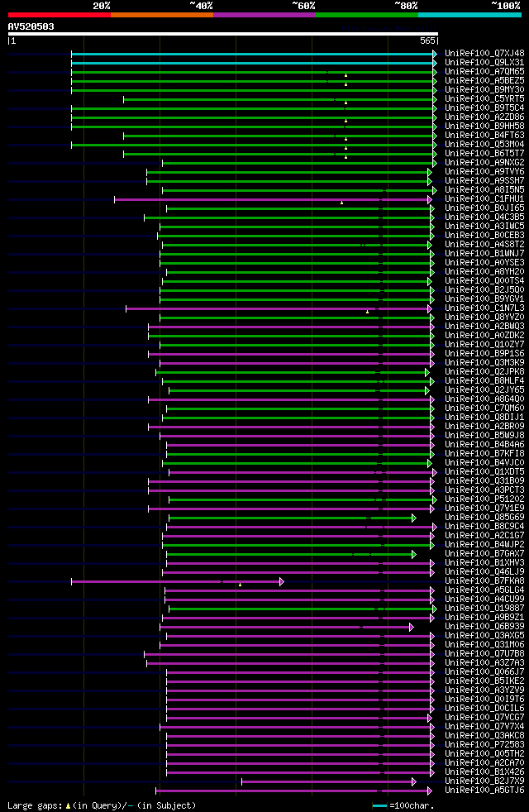Select the label UniRef100_B5W9J8
529x812 pixels.
[x=484, y=435]
